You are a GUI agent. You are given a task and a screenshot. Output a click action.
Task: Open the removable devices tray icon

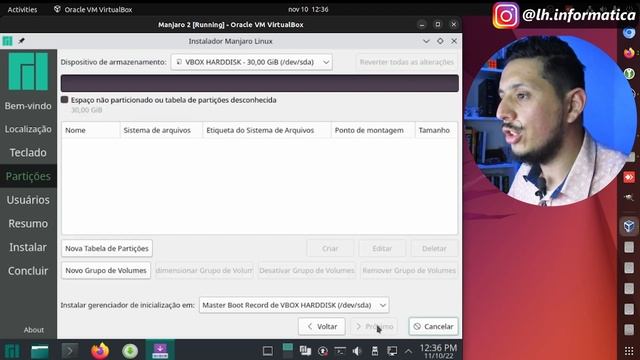tap(375, 351)
